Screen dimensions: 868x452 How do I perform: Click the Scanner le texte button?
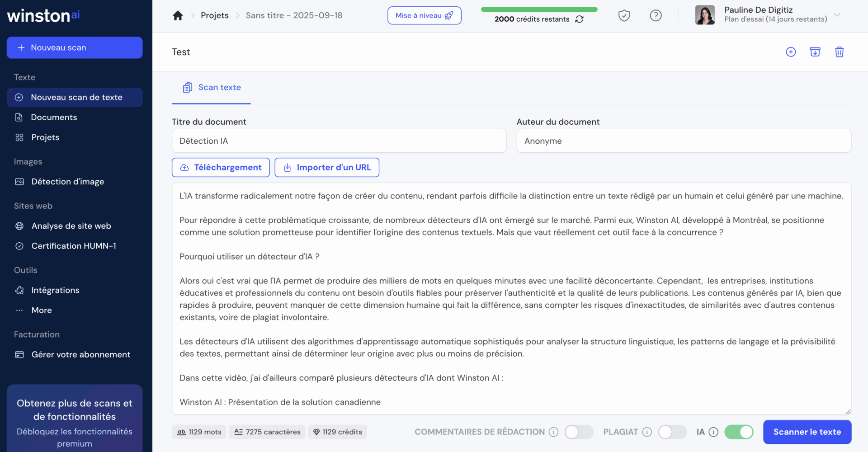click(x=807, y=432)
